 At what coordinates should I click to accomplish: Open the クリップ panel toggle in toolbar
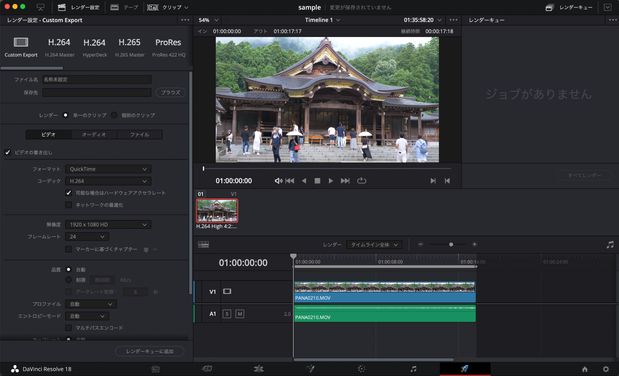167,7
